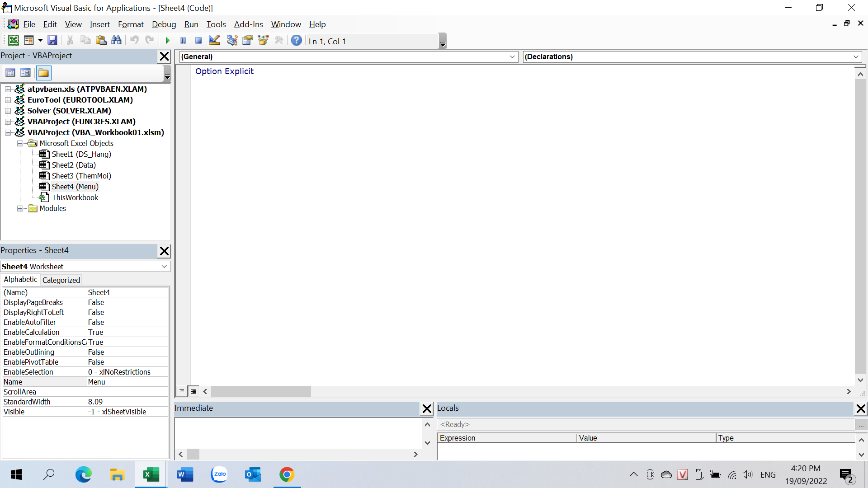Open the File menu
Viewport: 868px width, 488px height.
point(29,24)
